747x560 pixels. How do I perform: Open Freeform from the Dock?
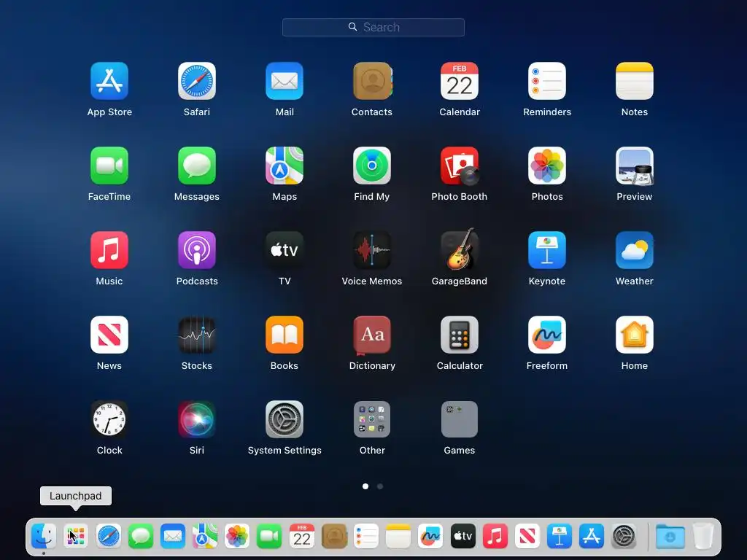(x=430, y=536)
